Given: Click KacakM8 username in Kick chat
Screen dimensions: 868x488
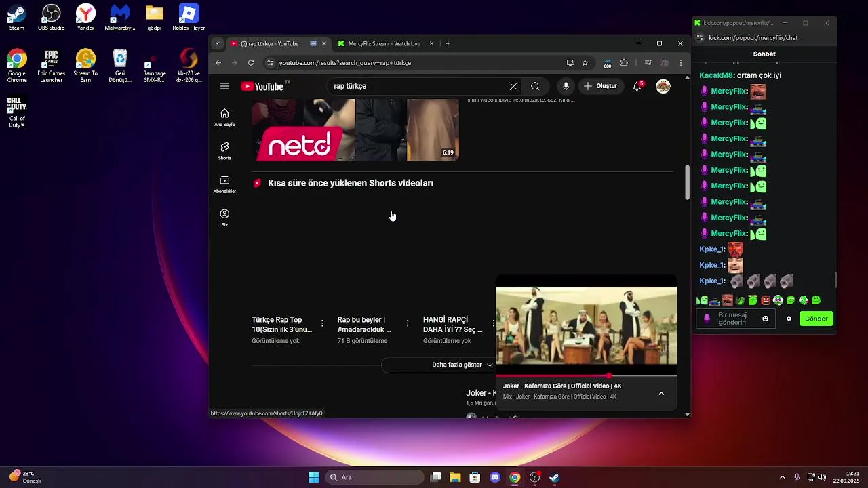Looking at the screenshot, I should [x=716, y=75].
